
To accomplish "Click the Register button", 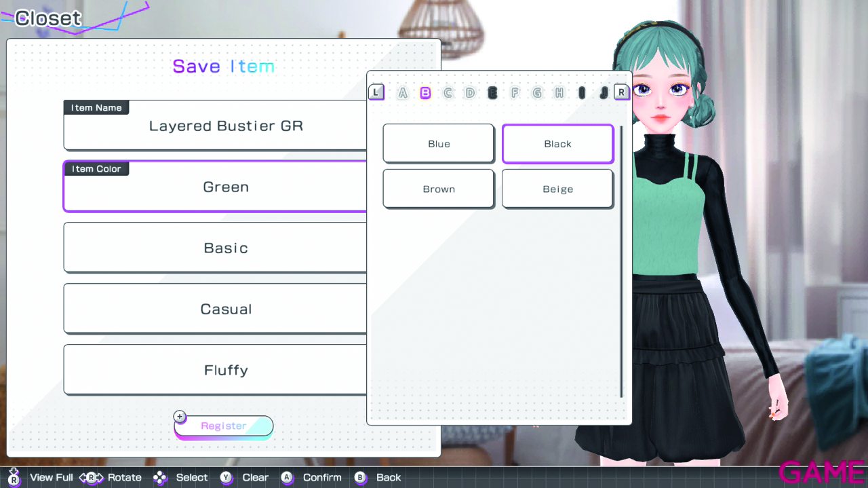I will tap(224, 426).
